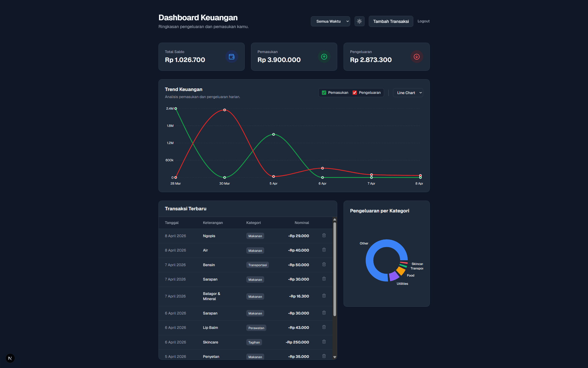Click the Lip Balm description text
588x368 pixels.
point(210,328)
